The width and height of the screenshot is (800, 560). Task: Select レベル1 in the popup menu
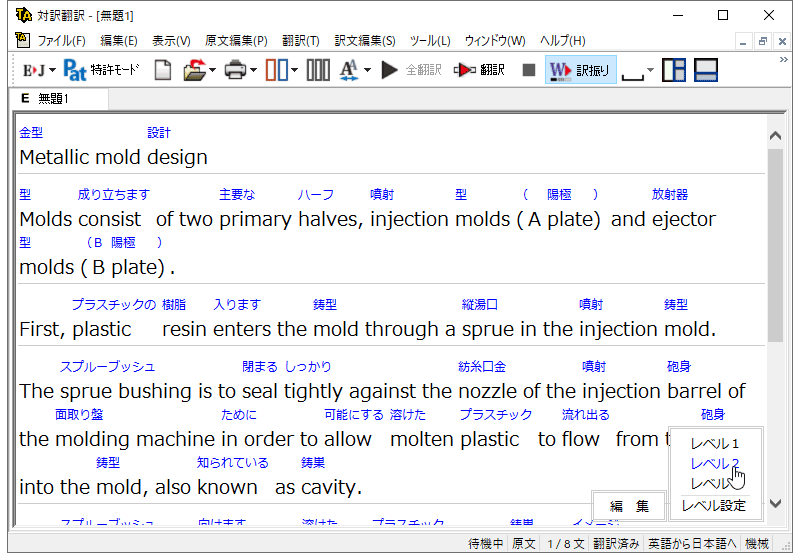[x=714, y=444]
